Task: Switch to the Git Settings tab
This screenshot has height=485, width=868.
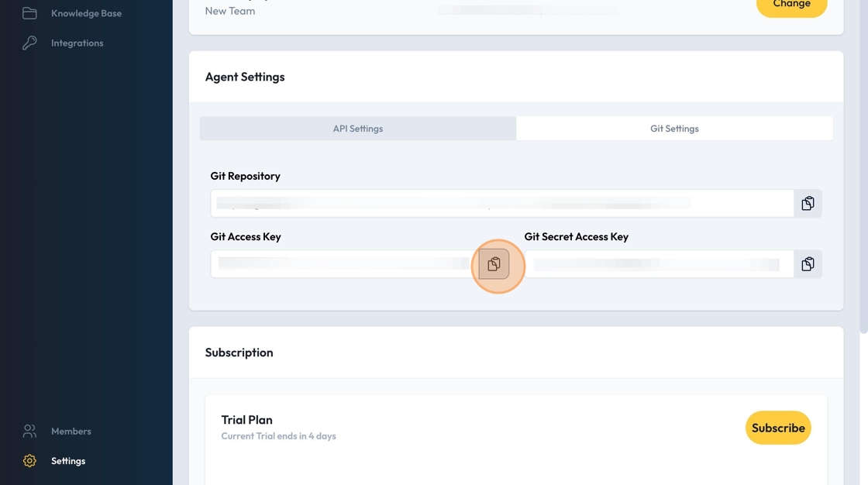Action: click(x=674, y=129)
